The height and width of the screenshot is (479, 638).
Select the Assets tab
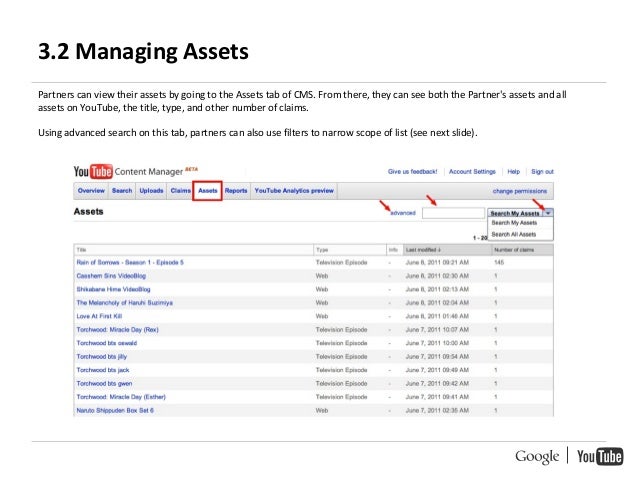pyautogui.click(x=208, y=190)
